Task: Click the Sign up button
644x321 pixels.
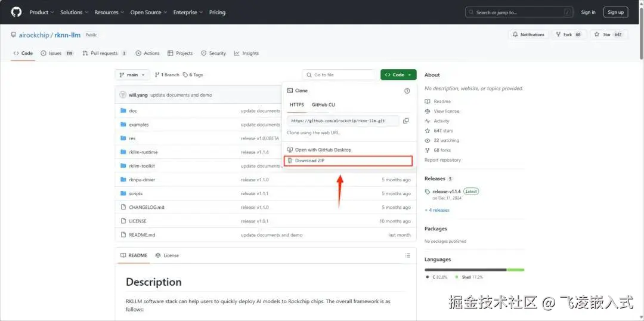Action: (615, 13)
